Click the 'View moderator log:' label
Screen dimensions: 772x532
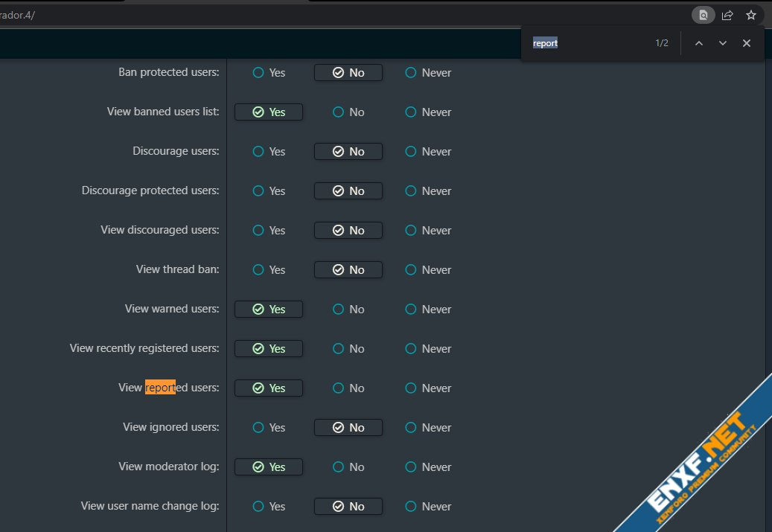(169, 467)
